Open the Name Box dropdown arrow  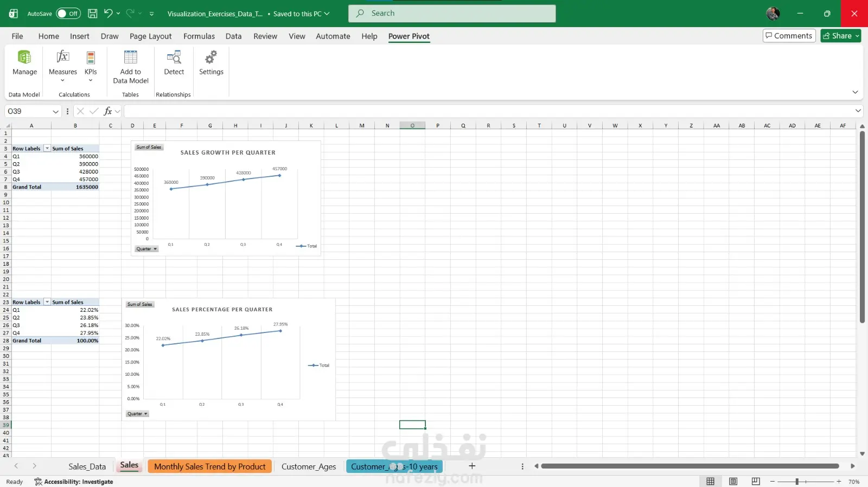click(x=55, y=111)
